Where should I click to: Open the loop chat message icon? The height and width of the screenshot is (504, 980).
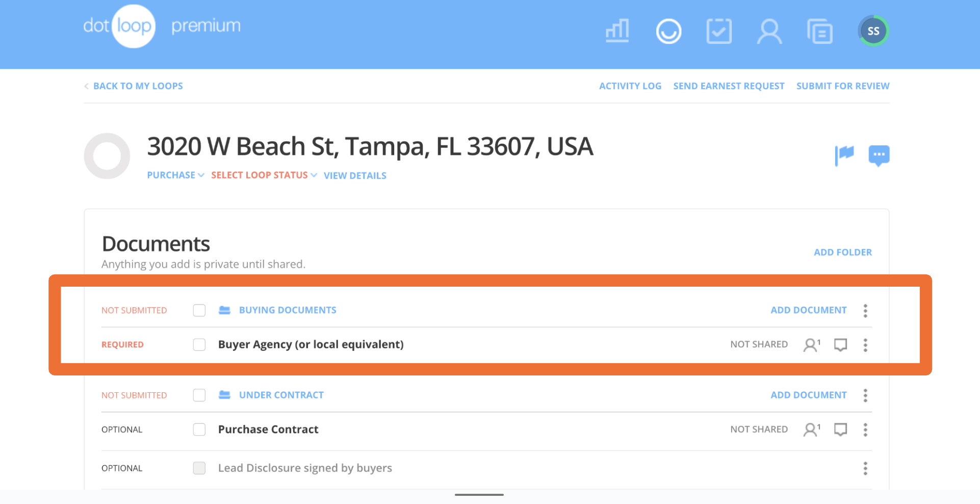879,155
